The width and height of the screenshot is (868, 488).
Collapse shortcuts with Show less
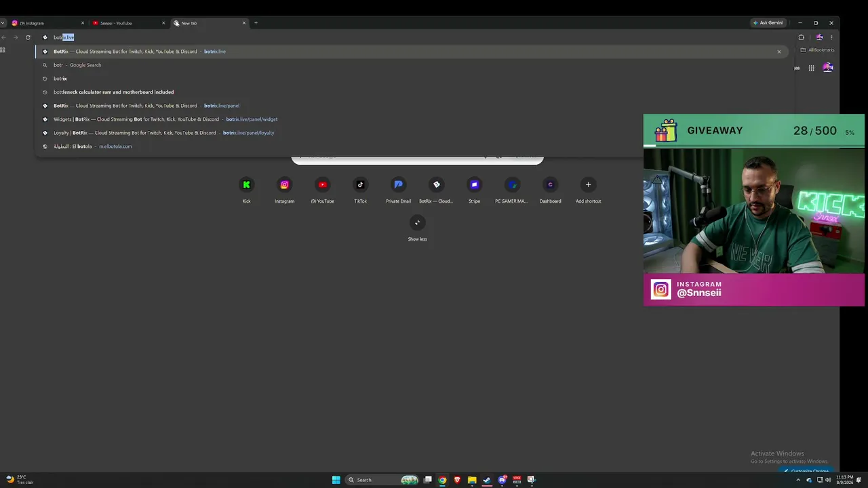pyautogui.click(x=417, y=228)
